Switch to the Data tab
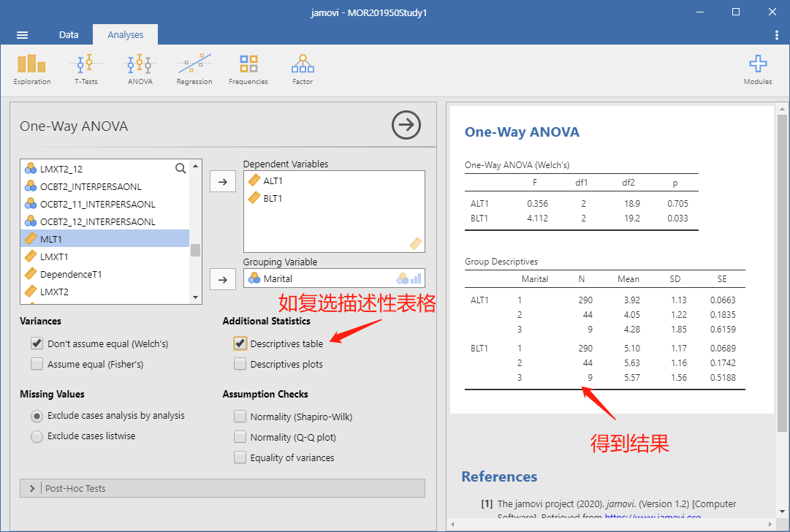Image resolution: width=790 pixels, height=532 pixels. [69, 35]
